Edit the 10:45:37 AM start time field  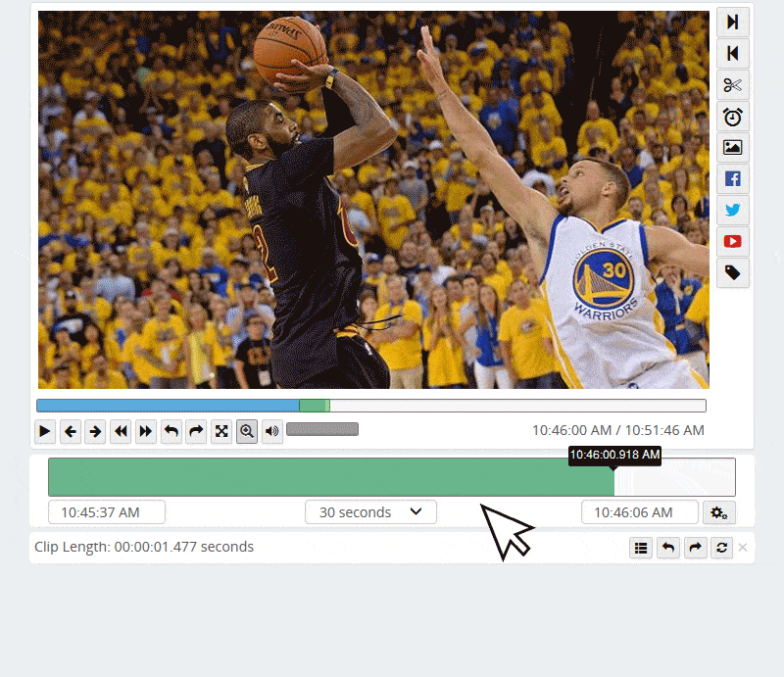[107, 512]
